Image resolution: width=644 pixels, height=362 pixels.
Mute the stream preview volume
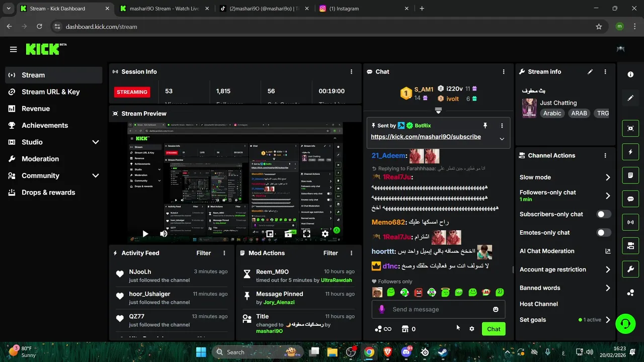[x=164, y=234]
